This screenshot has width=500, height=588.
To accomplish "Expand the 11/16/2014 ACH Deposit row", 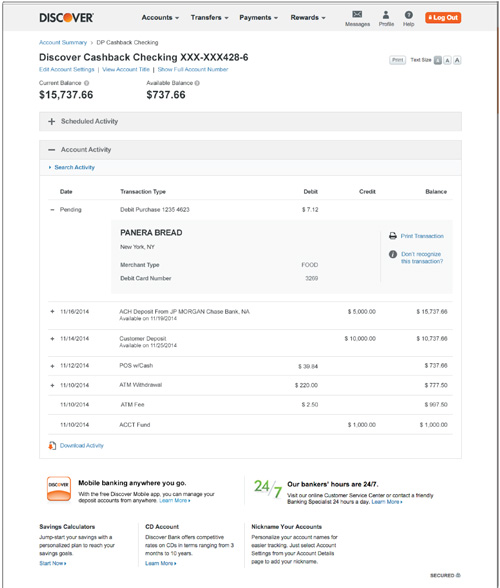I will (52, 312).
